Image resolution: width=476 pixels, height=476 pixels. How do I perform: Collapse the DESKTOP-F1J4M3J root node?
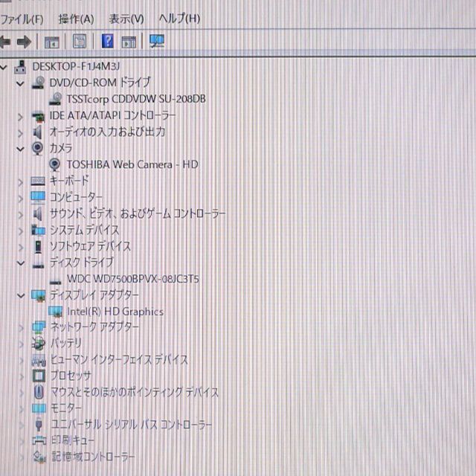(x=4, y=67)
